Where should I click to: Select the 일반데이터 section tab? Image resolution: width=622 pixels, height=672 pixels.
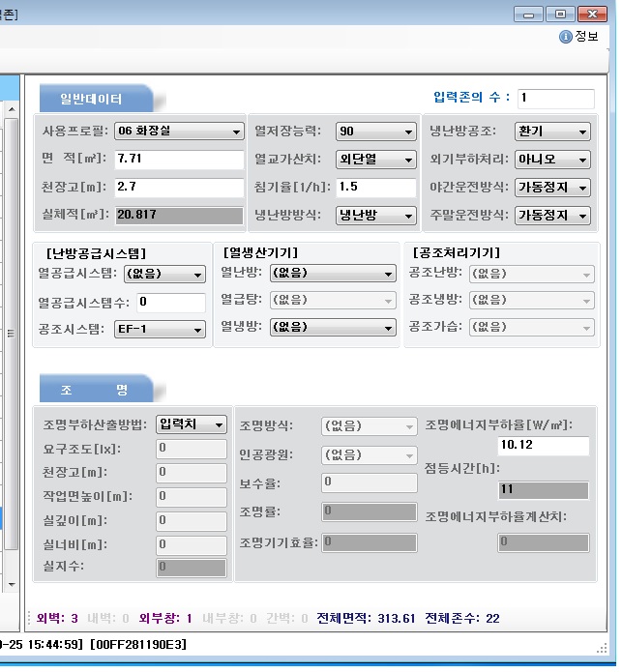coord(94,99)
